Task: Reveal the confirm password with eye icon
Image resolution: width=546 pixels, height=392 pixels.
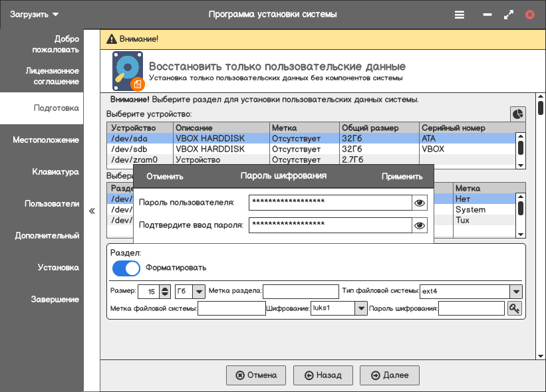Action: [x=420, y=226]
